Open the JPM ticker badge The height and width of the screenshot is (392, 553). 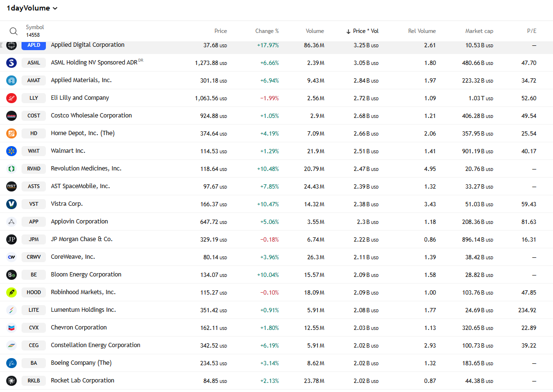click(34, 239)
